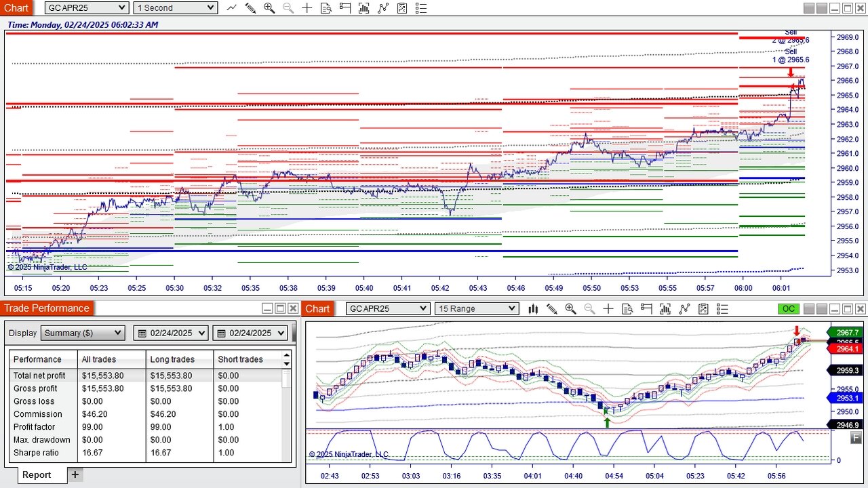Open Data Series icon in 15 Range chart
The width and height of the screenshot is (868, 488).
click(665, 309)
